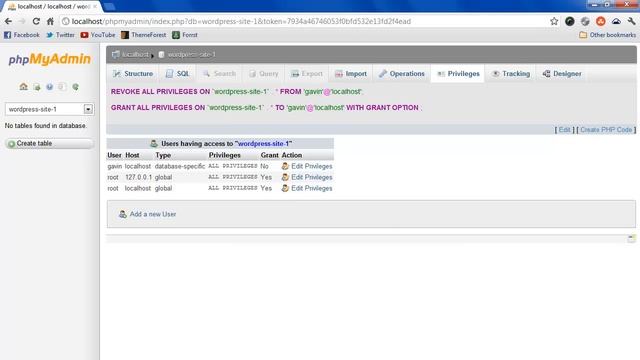The image size is (640, 360).
Task: Go to phpMyAdmin home icon
Action: click(x=24, y=87)
